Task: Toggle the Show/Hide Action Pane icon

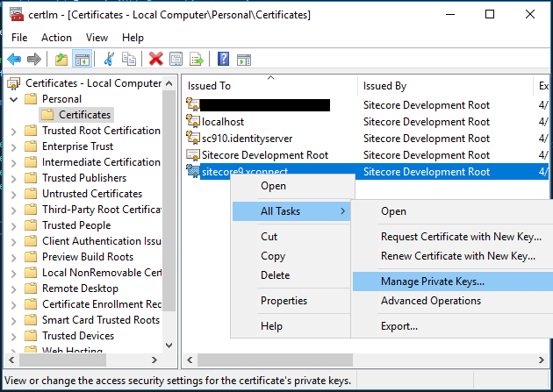Action: click(x=244, y=60)
